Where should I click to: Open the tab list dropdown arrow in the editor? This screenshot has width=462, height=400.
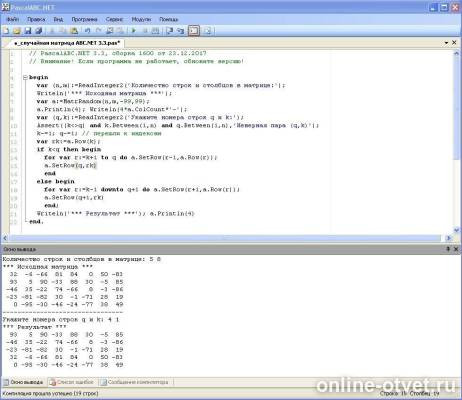tap(446, 43)
